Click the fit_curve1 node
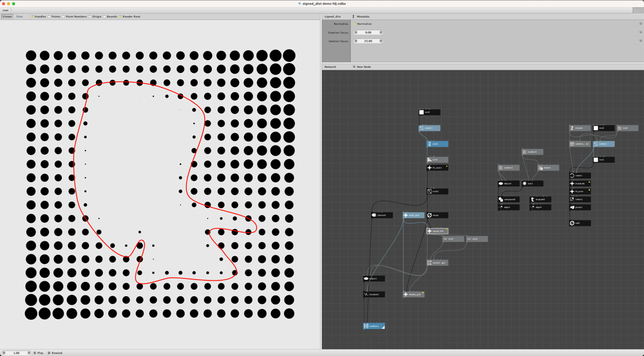The height and width of the screenshot is (356, 644). click(x=437, y=168)
